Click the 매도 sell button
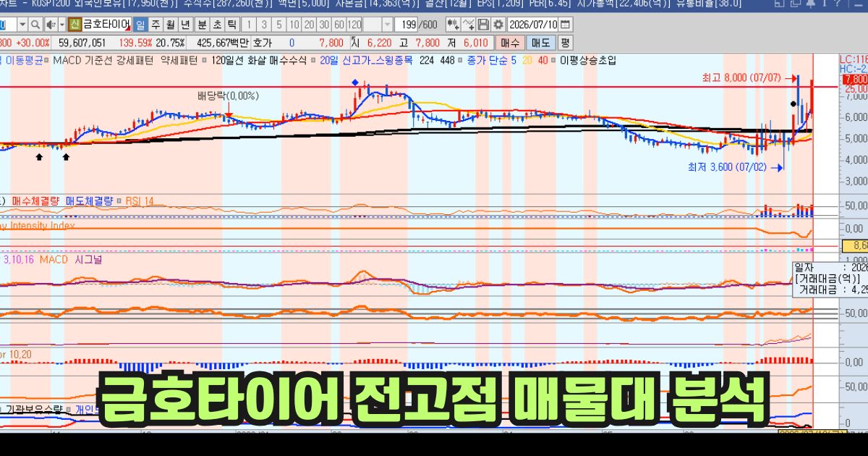 pos(540,43)
